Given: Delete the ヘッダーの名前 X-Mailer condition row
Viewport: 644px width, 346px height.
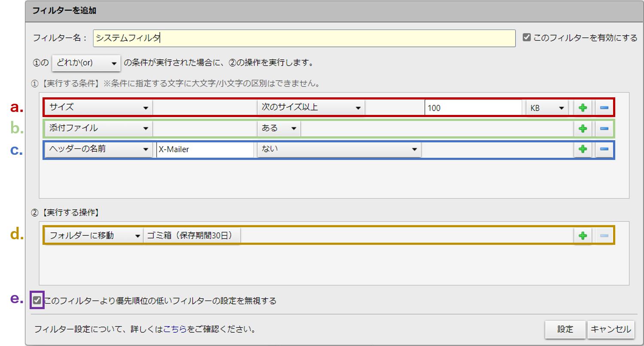Looking at the screenshot, I should click(604, 149).
